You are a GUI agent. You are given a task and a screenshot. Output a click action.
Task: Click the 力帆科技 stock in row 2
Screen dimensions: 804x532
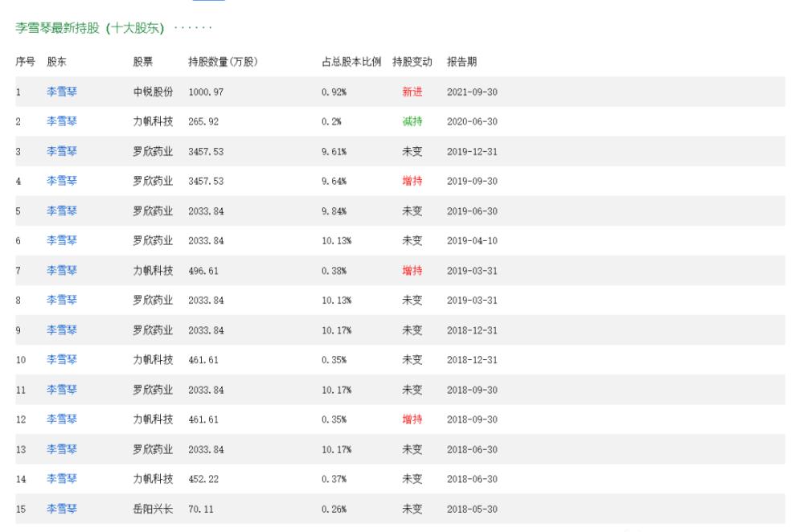pos(153,121)
